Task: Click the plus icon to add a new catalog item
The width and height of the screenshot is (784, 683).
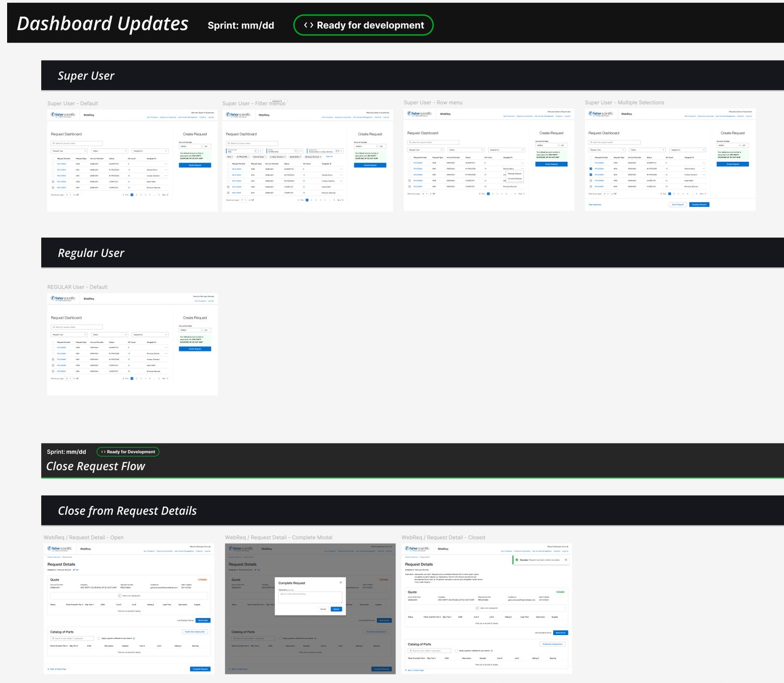Action: point(120,596)
